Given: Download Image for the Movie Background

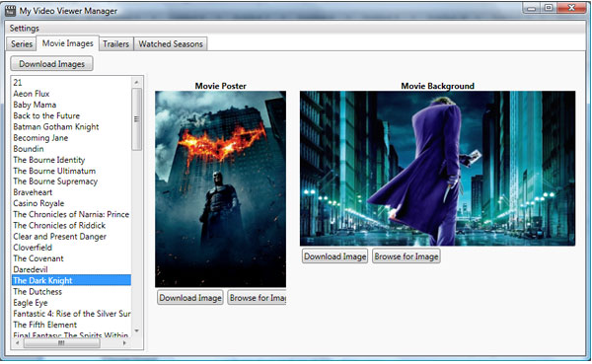Looking at the screenshot, I should coord(334,256).
